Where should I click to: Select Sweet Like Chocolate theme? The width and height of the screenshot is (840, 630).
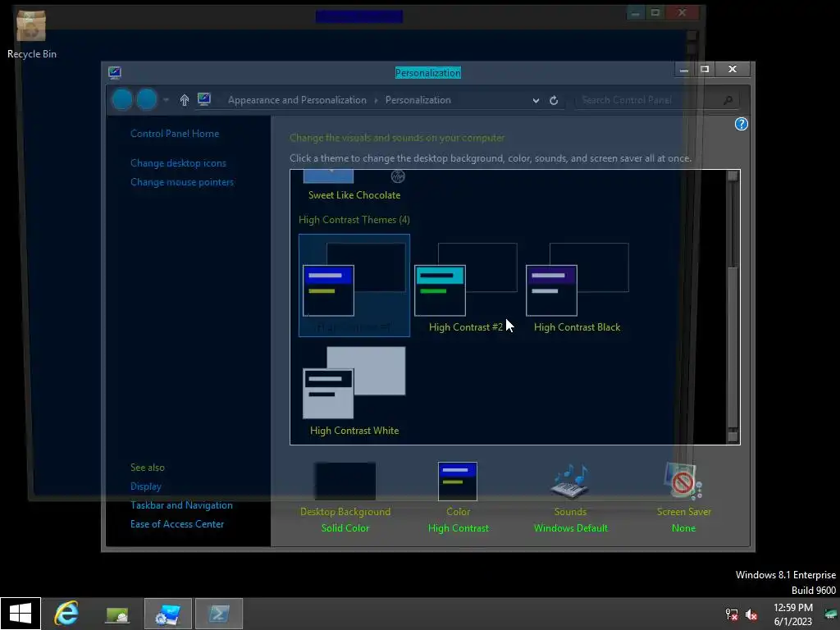coord(354,186)
